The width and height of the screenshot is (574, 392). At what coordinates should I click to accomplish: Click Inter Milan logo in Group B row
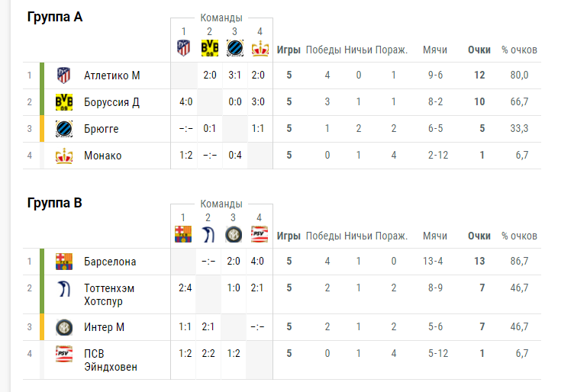(63, 327)
